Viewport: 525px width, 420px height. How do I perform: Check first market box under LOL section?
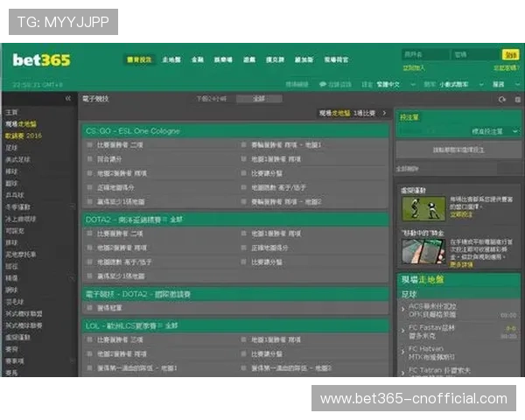90,339
